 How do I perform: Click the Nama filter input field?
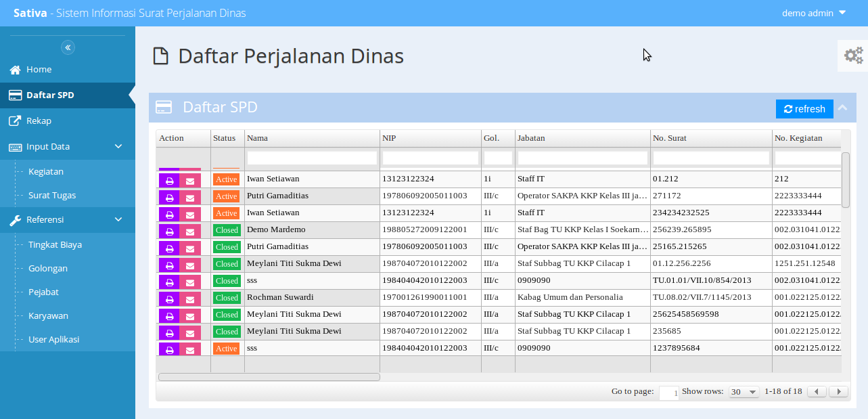[x=312, y=158]
